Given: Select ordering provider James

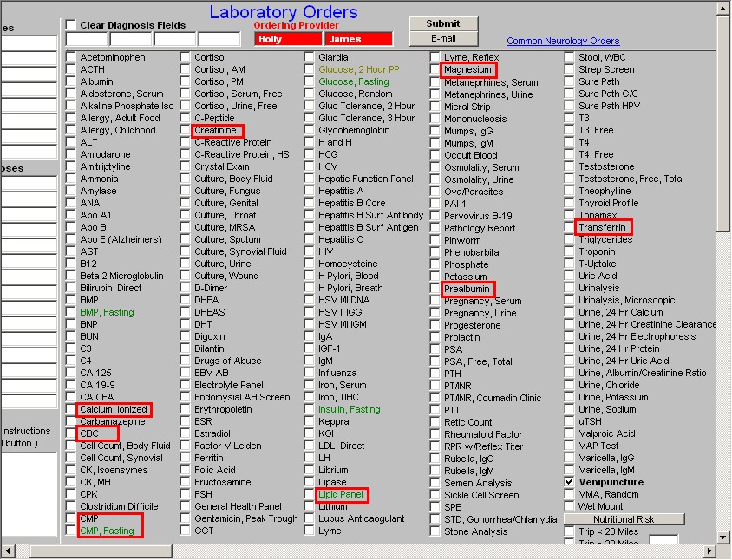Looking at the screenshot, I should [358, 39].
